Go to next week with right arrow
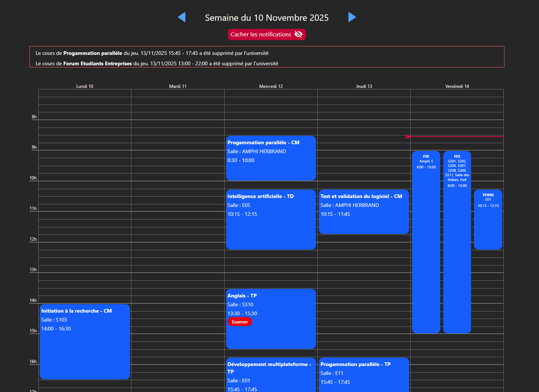 (x=352, y=17)
